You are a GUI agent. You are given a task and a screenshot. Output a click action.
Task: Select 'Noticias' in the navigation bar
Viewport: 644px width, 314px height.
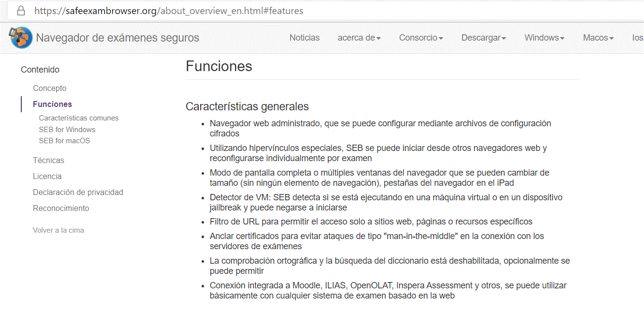(304, 37)
